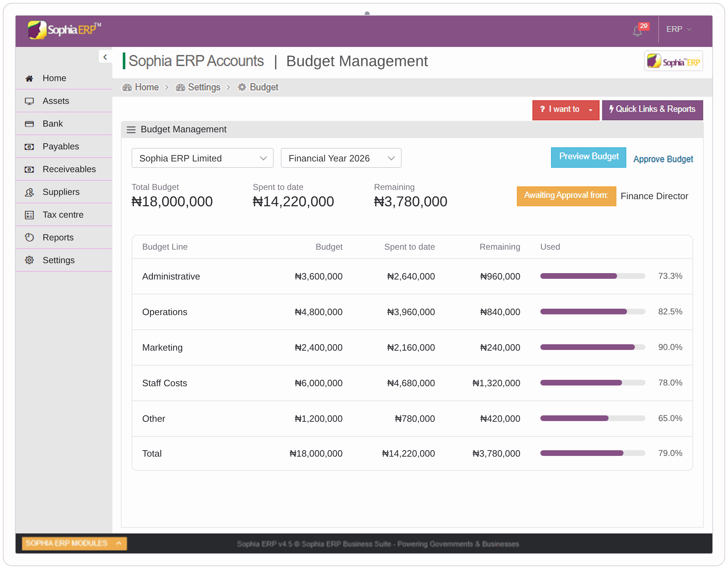Click the Receiveables money icon
Viewport: 728px width, 569px height.
click(29, 169)
